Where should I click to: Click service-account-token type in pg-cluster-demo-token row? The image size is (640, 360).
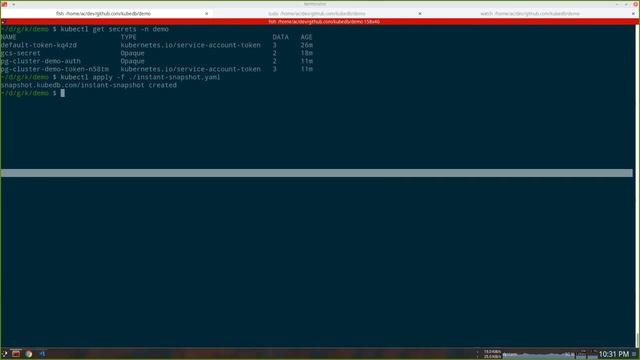pyautogui.click(x=190, y=69)
